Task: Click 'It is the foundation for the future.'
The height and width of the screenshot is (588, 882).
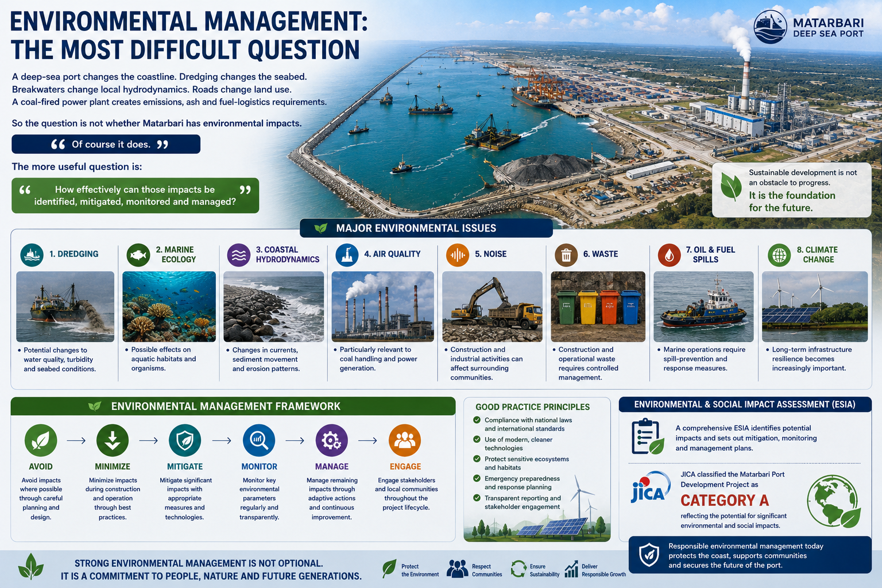Action: (x=792, y=202)
